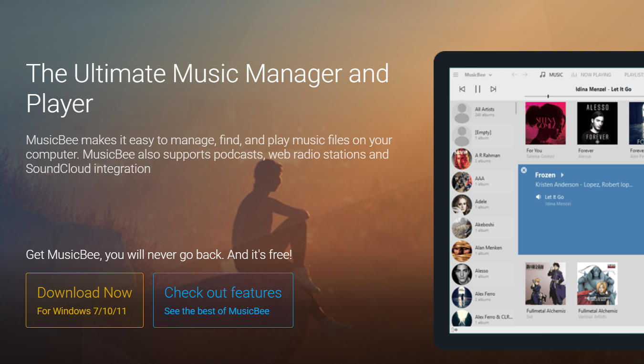Click the 'SoundCloud integration' description line

[88, 169]
